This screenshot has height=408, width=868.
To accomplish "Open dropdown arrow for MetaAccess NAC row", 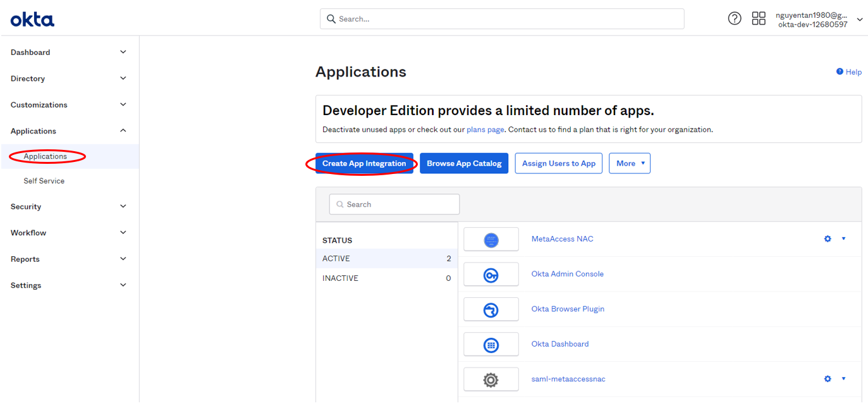I will 843,239.
